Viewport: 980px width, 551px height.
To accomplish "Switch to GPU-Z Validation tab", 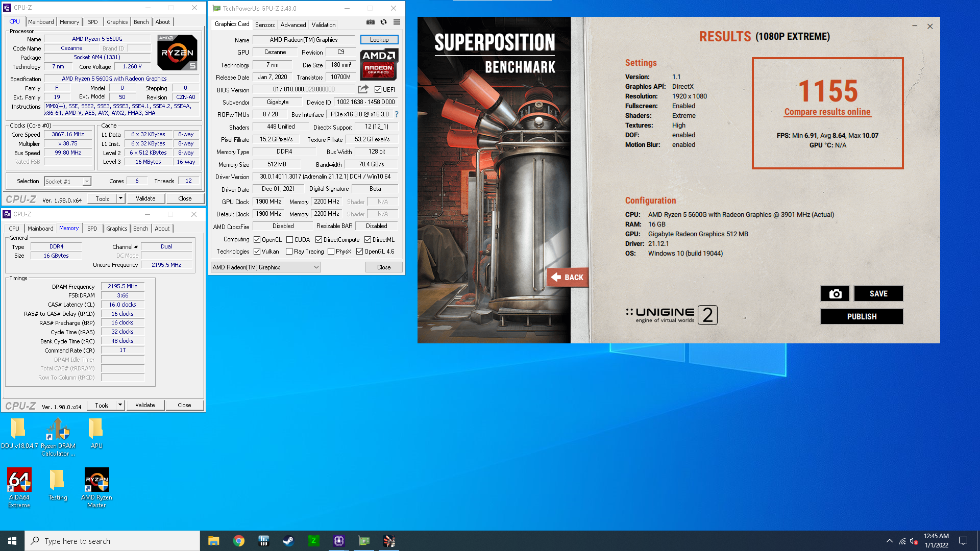I will pyautogui.click(x=324, y=24).
